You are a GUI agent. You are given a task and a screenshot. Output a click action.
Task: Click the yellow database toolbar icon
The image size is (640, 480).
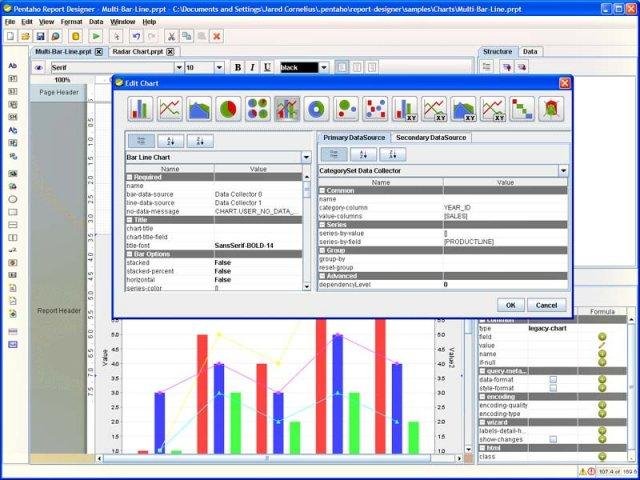coord(75,36)
